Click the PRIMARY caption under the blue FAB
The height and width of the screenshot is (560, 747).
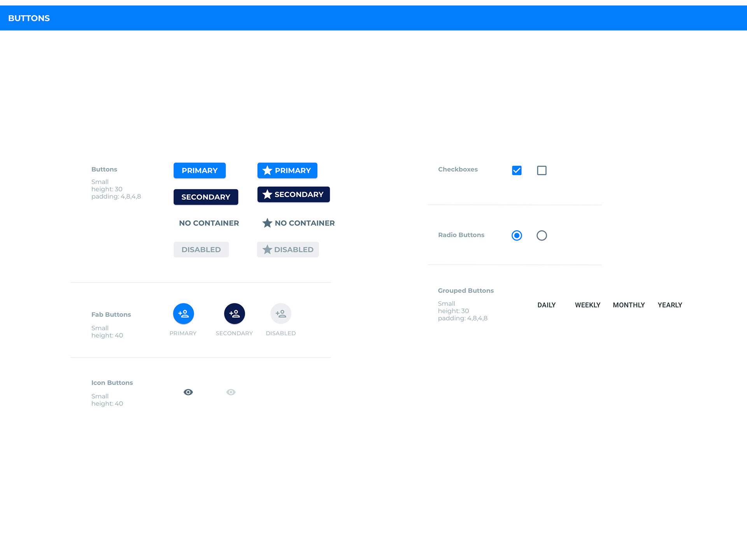click(183, 333)
